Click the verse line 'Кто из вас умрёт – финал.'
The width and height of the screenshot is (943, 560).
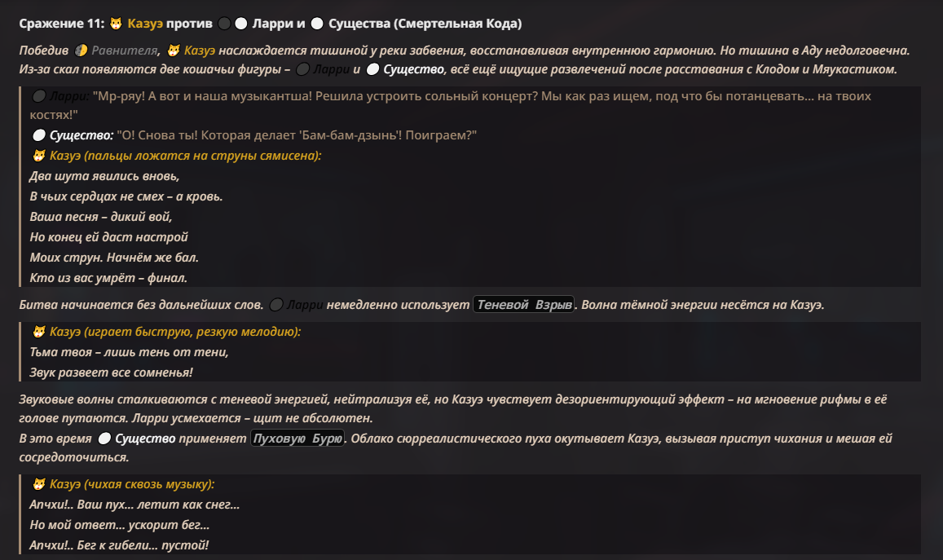[x=108, y=278]
